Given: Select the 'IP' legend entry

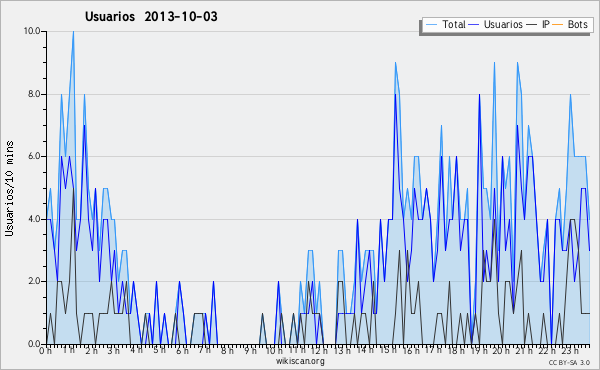Looking at the screenshot, I should click(x=538, y=24).
